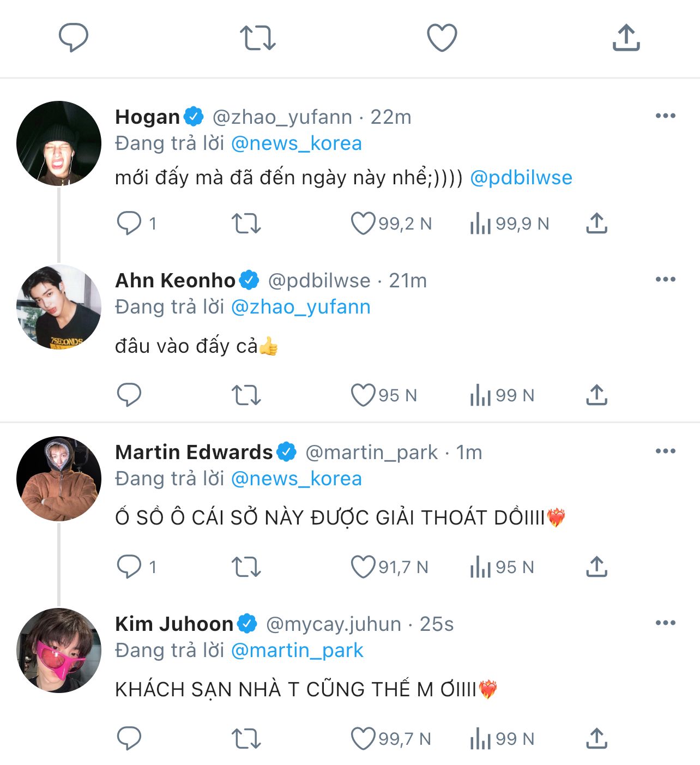Viewport: 700px width, 765px height.
Task: Reply to Martin Edwards' tweet
Action: click(129, 567)
